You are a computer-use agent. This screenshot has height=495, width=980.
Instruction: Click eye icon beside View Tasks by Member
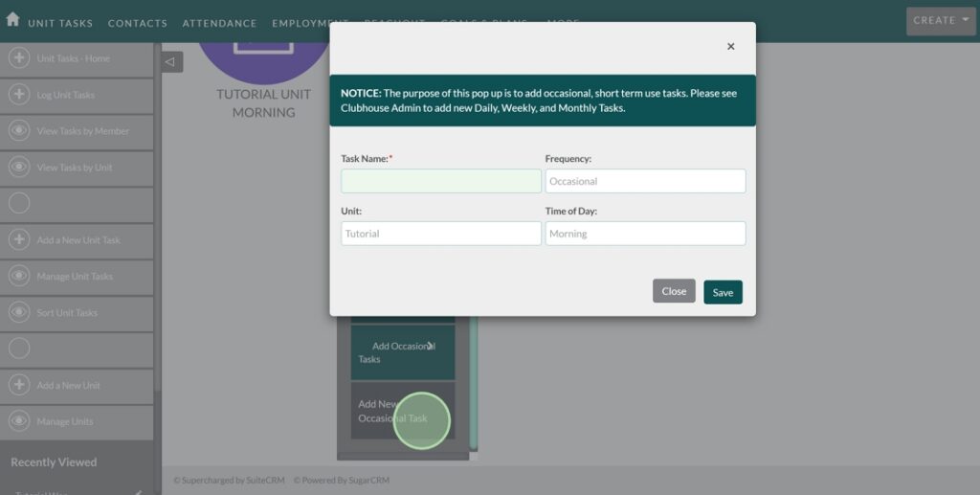pos(18,131)
